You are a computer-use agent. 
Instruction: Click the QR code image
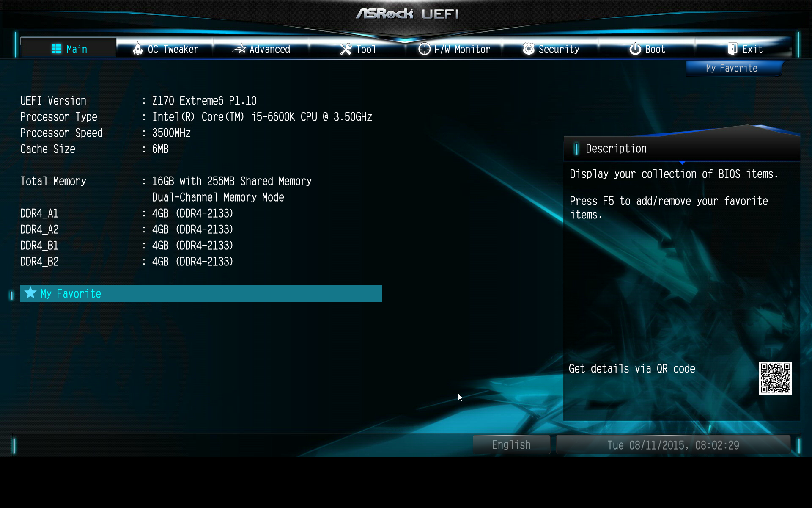[x=775, y=378]
